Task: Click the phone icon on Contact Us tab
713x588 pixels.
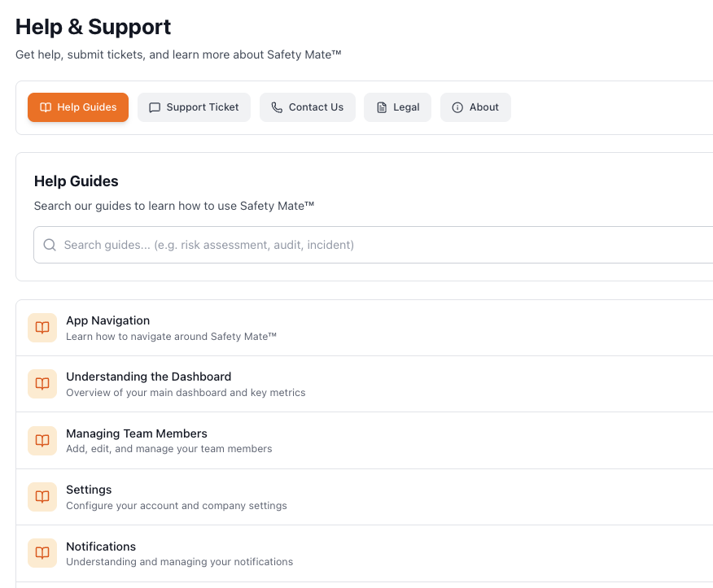Action: (x=277, y=107)
